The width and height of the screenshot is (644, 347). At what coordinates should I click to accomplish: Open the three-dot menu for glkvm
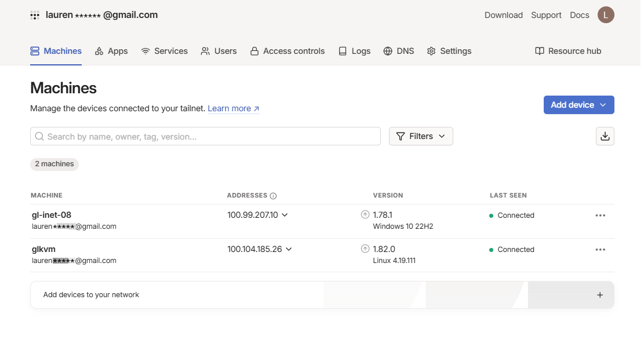click(600, 250)
